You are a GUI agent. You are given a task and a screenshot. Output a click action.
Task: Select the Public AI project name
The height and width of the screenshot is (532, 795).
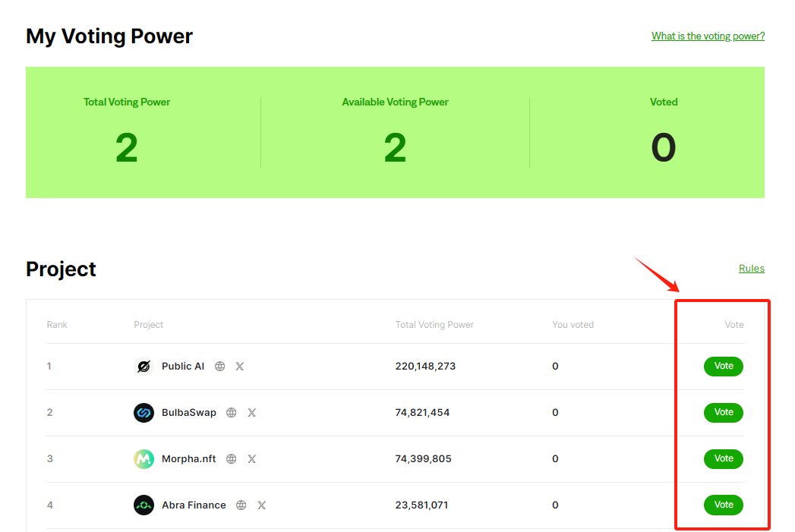pos(183,367)
